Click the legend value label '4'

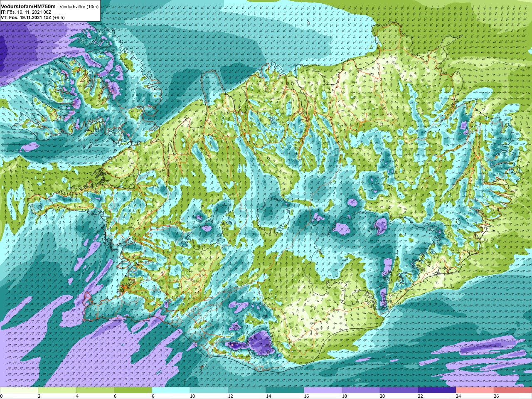(77, 396)
